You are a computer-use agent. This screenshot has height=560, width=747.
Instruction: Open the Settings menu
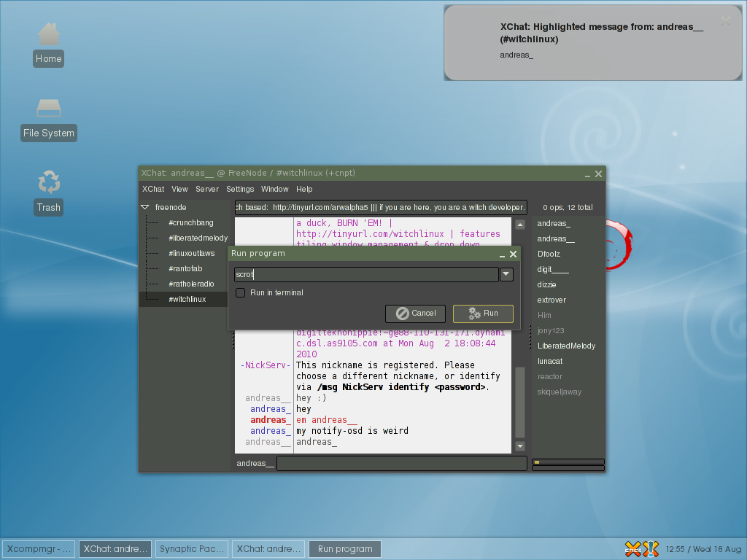[240, 189]
